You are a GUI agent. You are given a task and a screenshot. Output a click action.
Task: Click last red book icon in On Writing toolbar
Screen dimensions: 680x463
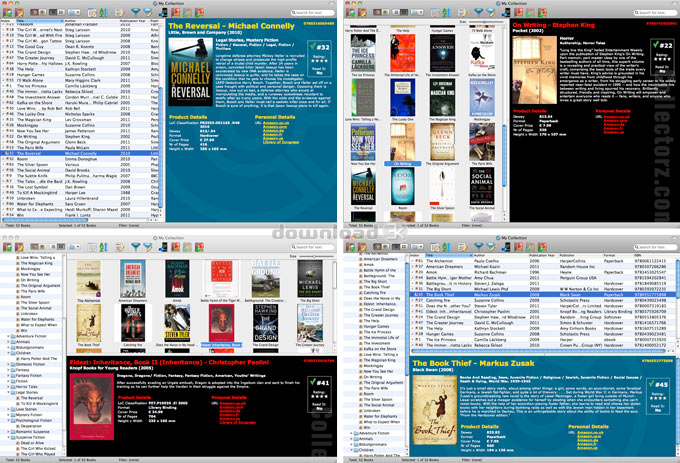pos(542,13)
